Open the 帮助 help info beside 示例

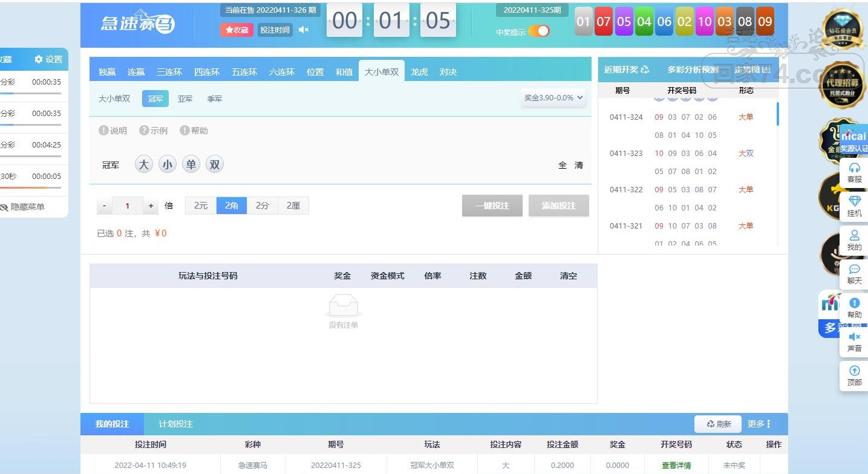[x=194, y=131]
